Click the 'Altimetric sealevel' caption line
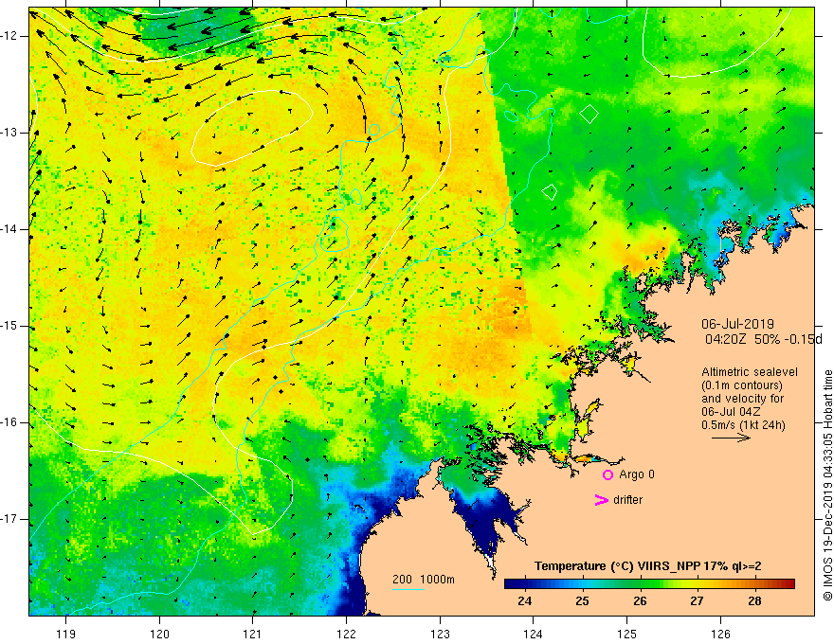The image size is (834, 644). (x=750, y=372)
